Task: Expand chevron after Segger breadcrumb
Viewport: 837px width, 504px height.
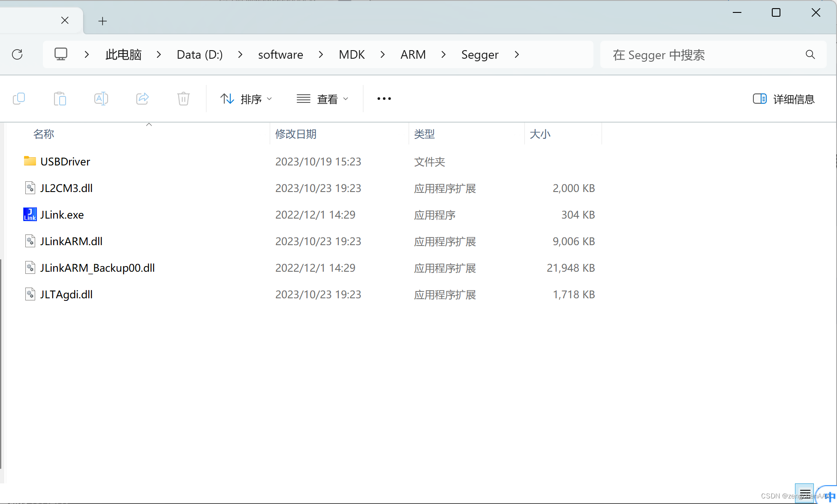Action: [517, 54]
